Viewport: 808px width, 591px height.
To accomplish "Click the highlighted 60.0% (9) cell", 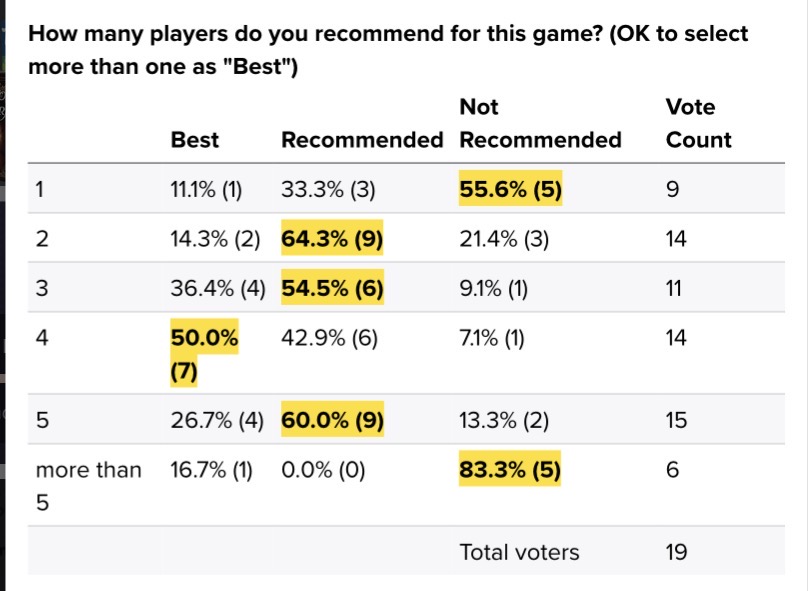I will coord(331,420).
